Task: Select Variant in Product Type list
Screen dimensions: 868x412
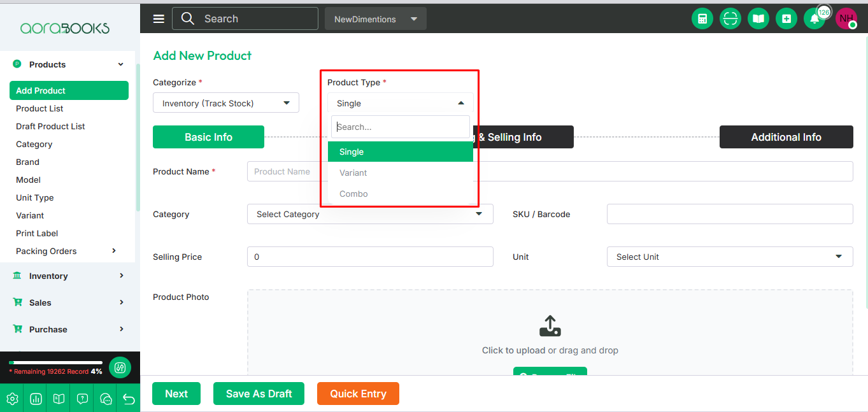Action: [x=401, y=173]
